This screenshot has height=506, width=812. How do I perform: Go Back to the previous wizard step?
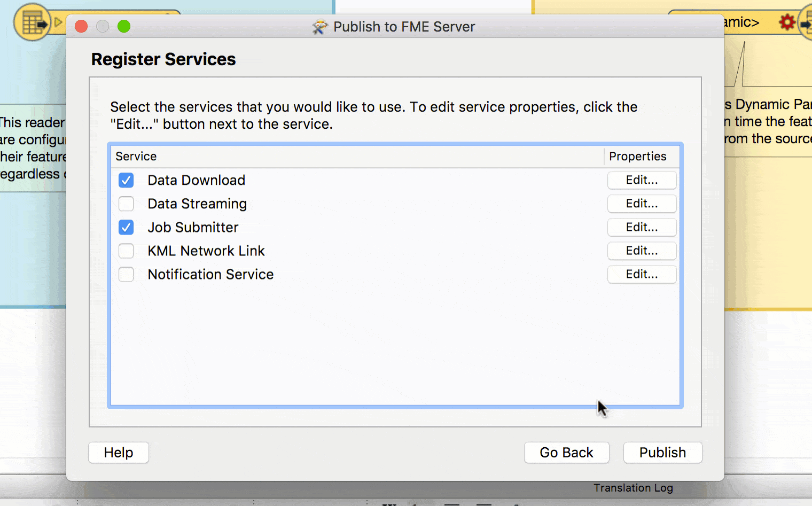coord(566,453)
